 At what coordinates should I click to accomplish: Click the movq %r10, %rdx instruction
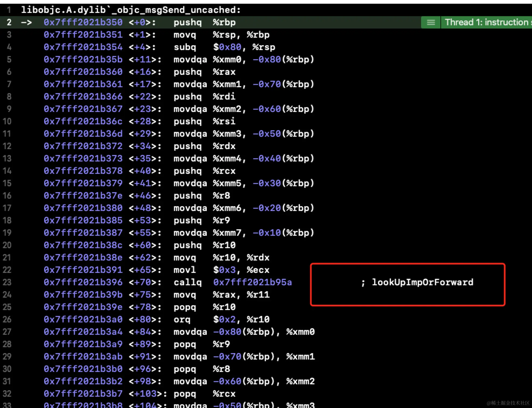click(x=222, y=258)
